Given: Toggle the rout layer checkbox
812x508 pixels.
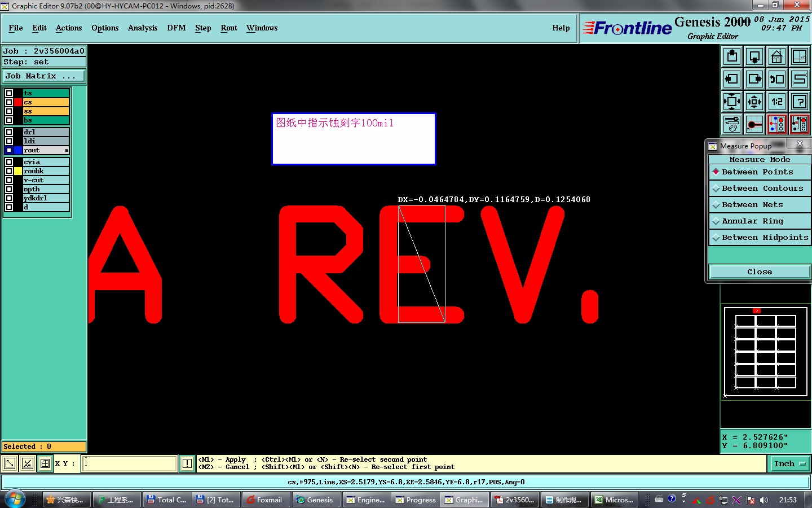Looking at the screenshot, I should 9,150.
